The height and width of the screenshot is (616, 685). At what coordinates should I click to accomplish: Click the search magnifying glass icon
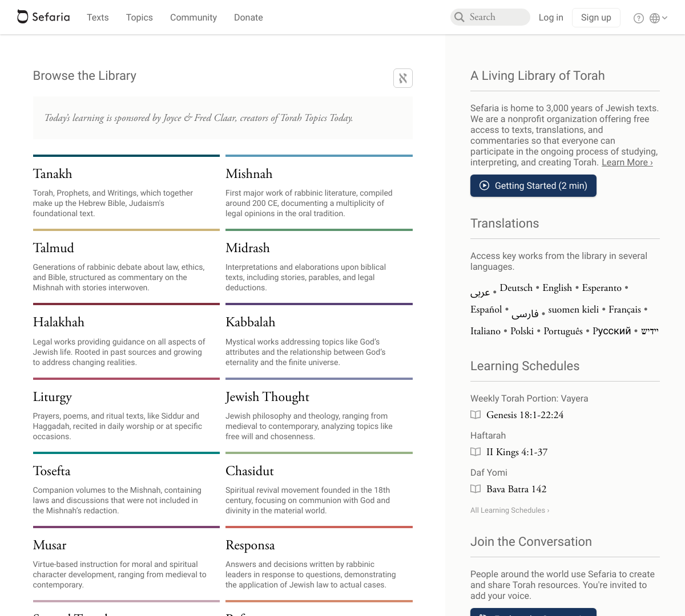pyautogui.click(x=460, y=17)
